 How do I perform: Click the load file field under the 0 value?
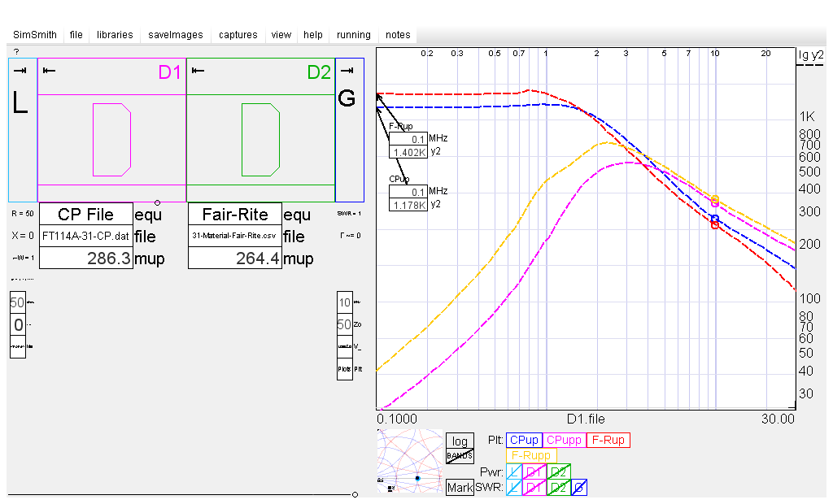pos(18,347)
